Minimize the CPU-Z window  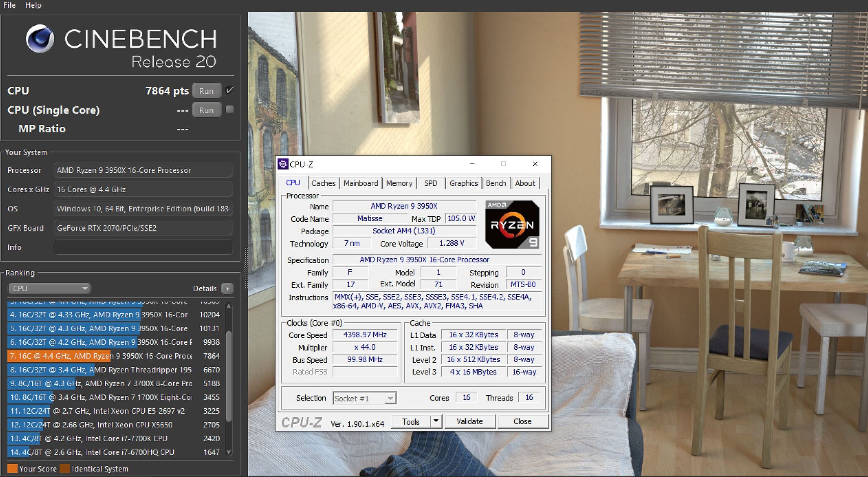pyautogui.click(x=472, y=164)
